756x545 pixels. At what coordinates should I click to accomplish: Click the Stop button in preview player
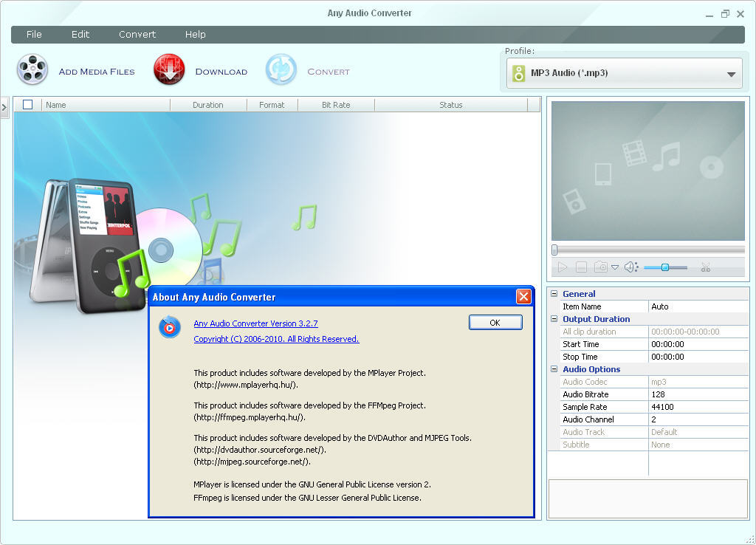click(x=582, y=267)
